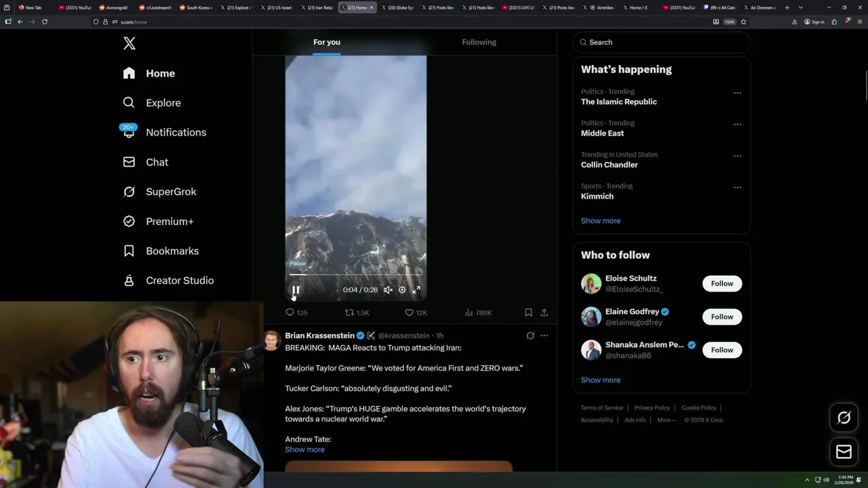The image size is (868, 488).
Task: Go back in browser history
Action: (20, 22)
